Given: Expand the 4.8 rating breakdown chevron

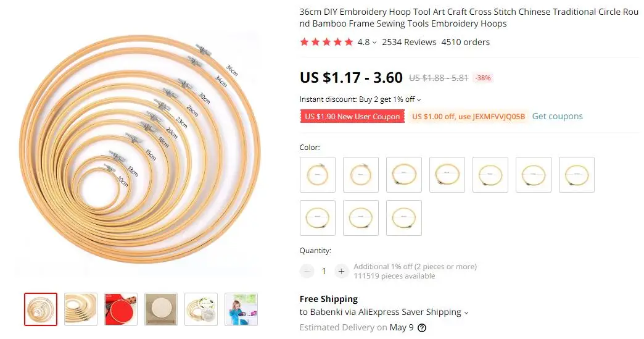Looking at the screenshot, I should pyautogui.click(x=374, y=43).
